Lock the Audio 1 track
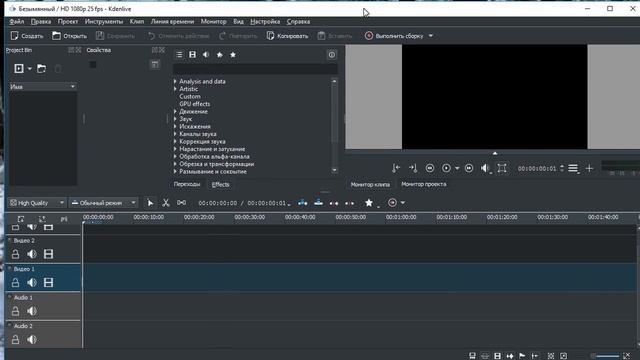The height and width of the screenshot is (360, 640). 16,311
